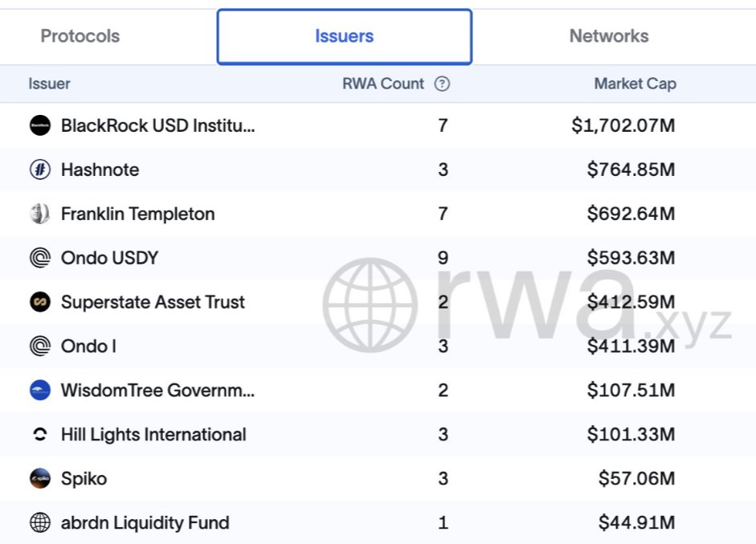Click the abrdn Liquidity Fund globe icon
Screen dimensions: 756x544
pyautogui.click(x=40, y=523)
